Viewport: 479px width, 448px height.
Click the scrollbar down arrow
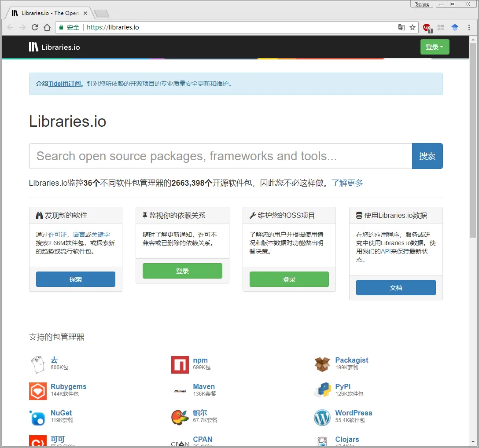(x=473, y=441)
